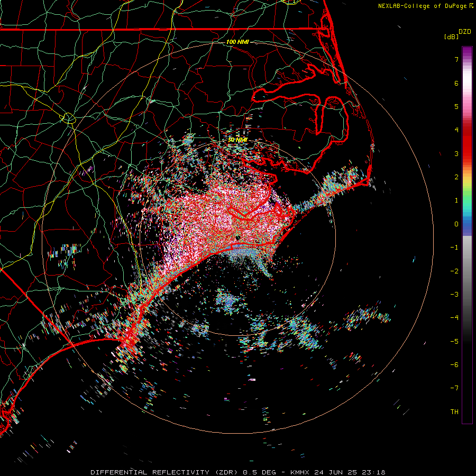Select the 2 value on the scale

[x=456, y=177]
